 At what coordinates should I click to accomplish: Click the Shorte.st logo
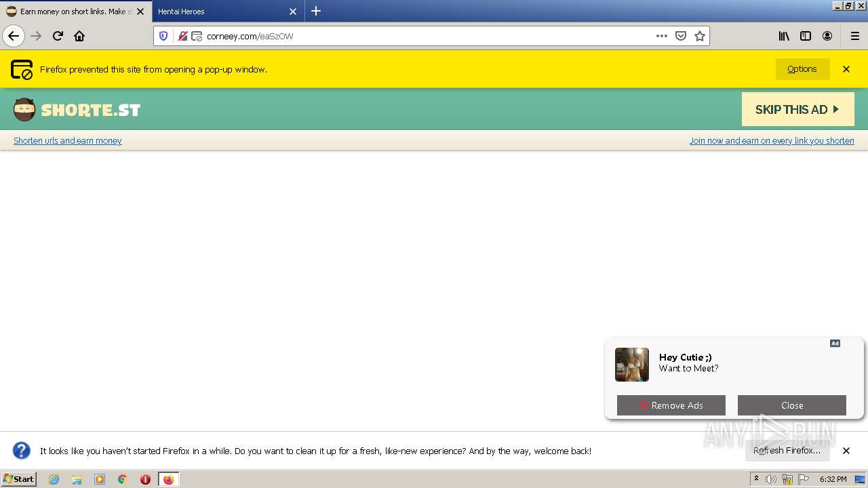coord(77,110)
